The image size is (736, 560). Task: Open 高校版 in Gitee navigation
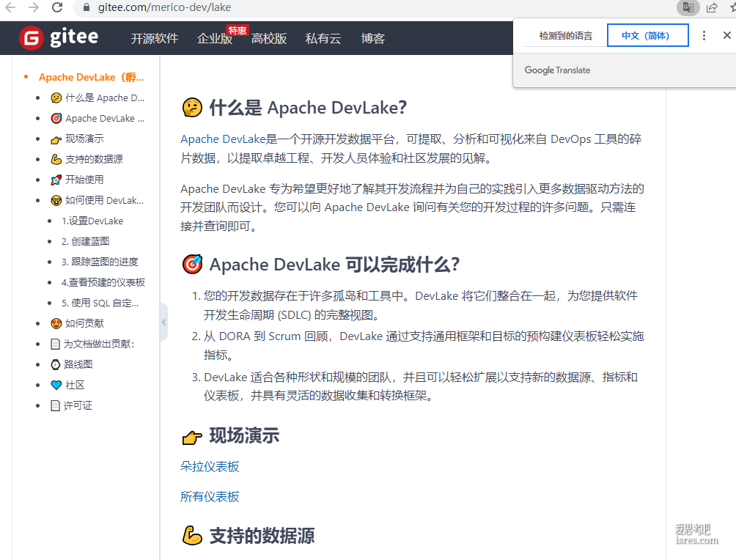pos(269,39)
